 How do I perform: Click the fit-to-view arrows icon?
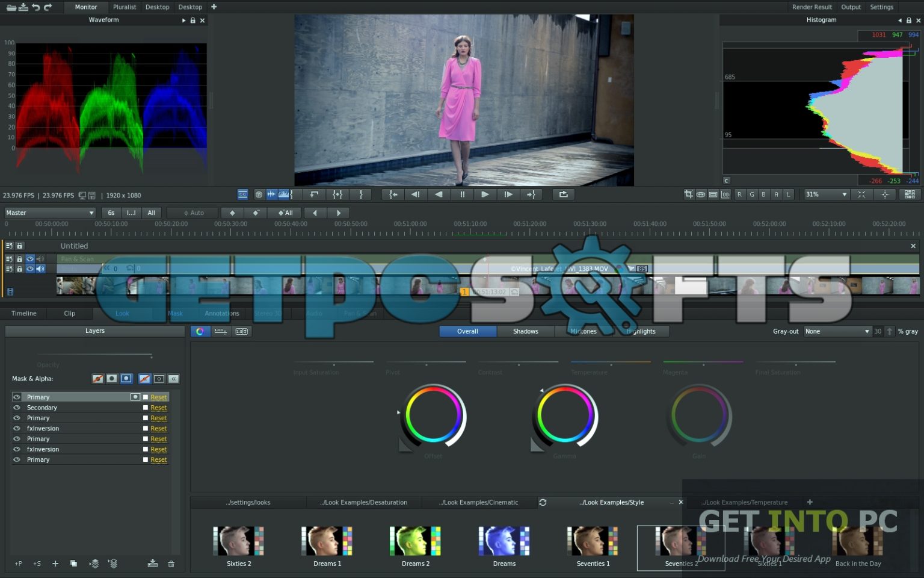pyautogui.click(x=861, y=194)
